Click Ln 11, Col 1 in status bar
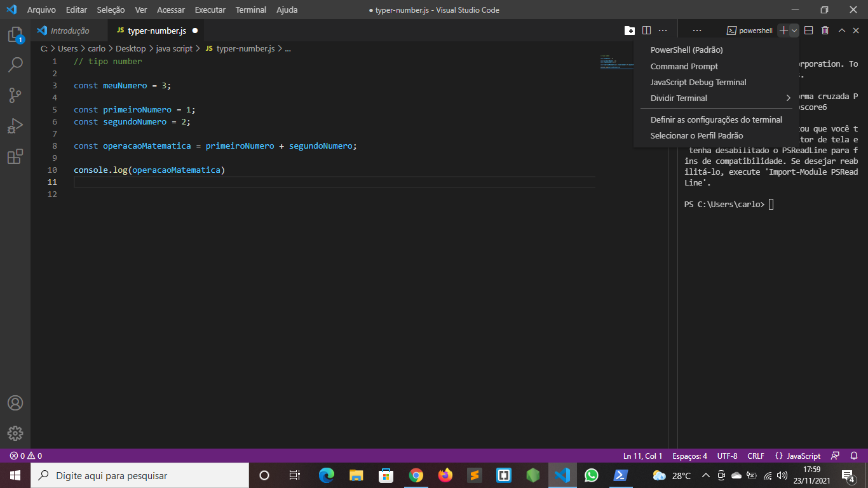Screen dimensions: 868x488 pyautogui.click(x=642, y=456)
